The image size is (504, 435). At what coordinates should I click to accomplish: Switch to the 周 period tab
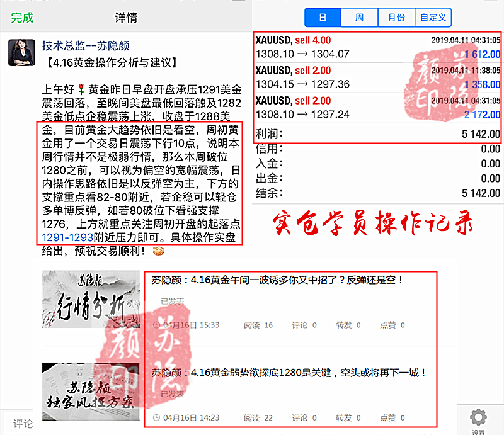(359, 18)
